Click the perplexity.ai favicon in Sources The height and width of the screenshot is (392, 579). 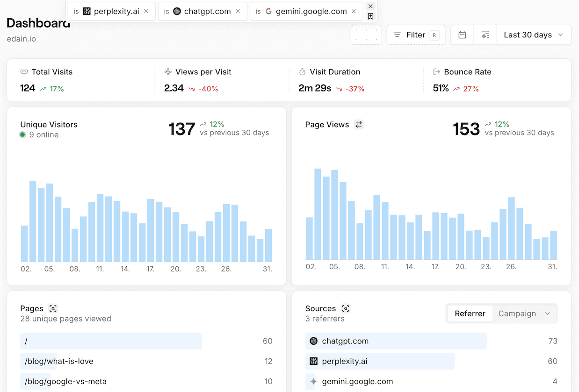tap(313, 361)
